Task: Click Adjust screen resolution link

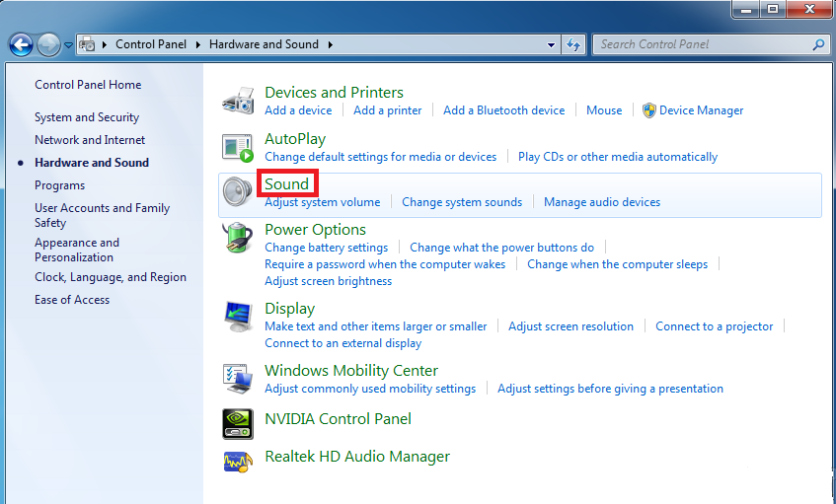Action: [571, 326]
